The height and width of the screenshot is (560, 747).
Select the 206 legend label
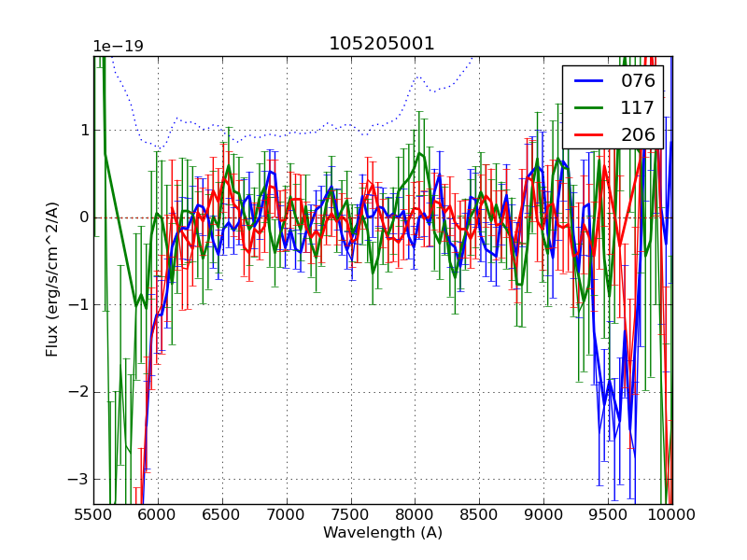pos(638,134)
